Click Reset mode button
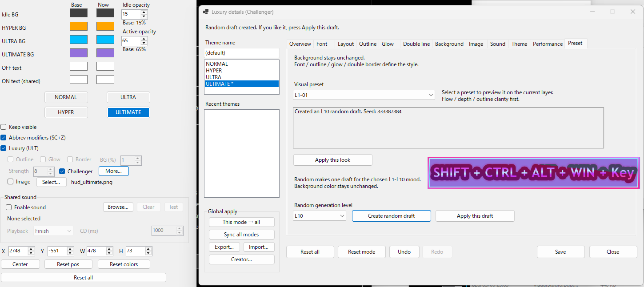644x287 pixels. (x=361, y=252)
